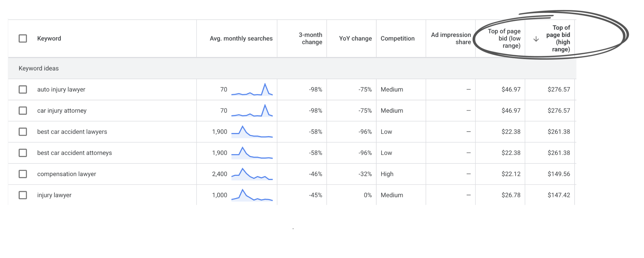Sort by Top of page bid (high range)
644x258 pixels.
558,38
